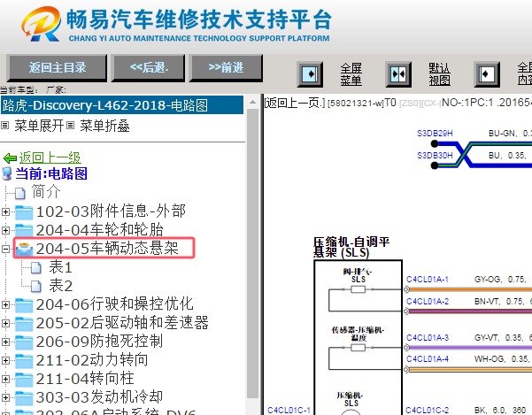The image size is (532, 415).
Task: Click the open folder icon of 204-05车辆动态悬架
Action: pos(24,250)
